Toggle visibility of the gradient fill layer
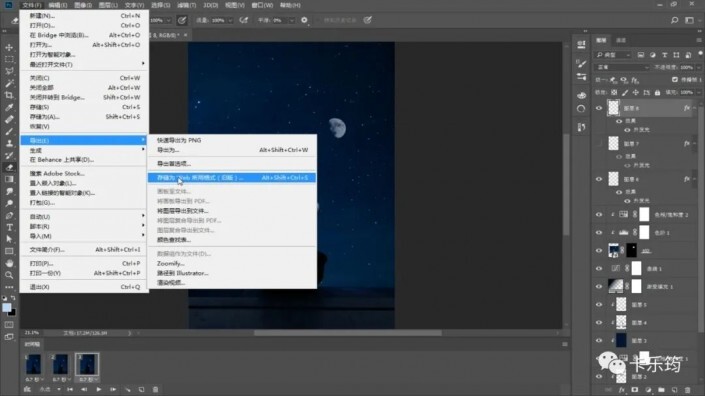Viewport: 705px width, 396px height. pyautogui.click(x=599, y=286)
